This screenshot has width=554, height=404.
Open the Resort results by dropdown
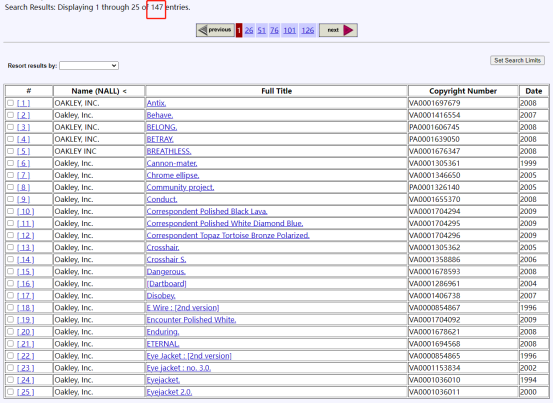[x=89, y=65]
